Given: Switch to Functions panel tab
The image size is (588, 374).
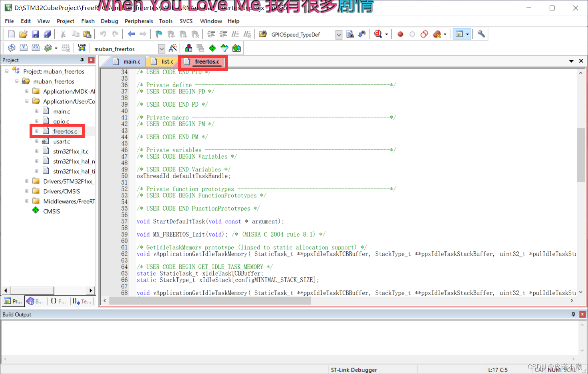Looking at the screenshot, I should click(x=58, y=301).
